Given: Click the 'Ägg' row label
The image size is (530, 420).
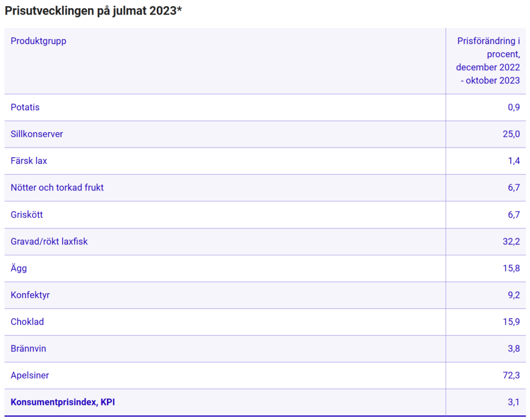Looking at the screenshot, I should [x=18, y=268].
